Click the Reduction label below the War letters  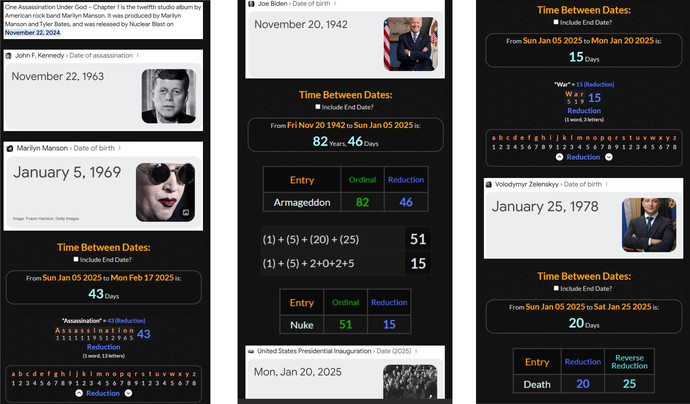pos(584,110)
